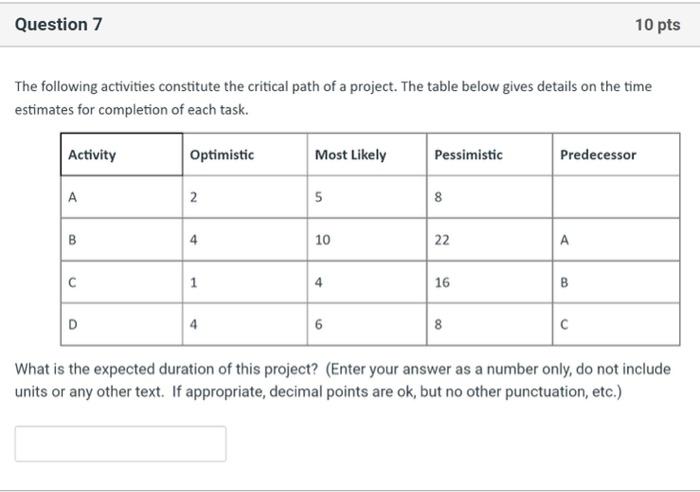Select the Pessimistic value 16
The image size is (700, 492).
click(x=443, y=283)
